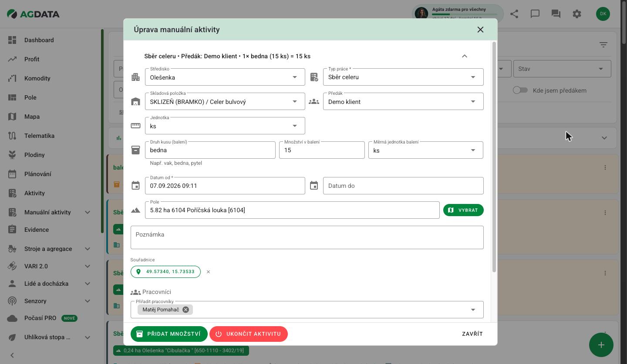The width and height of the screenshot is (627, 364).
Task: Collapse the Sběr celeru summary section
Action: pyautogui.click(x=465, y=56)
